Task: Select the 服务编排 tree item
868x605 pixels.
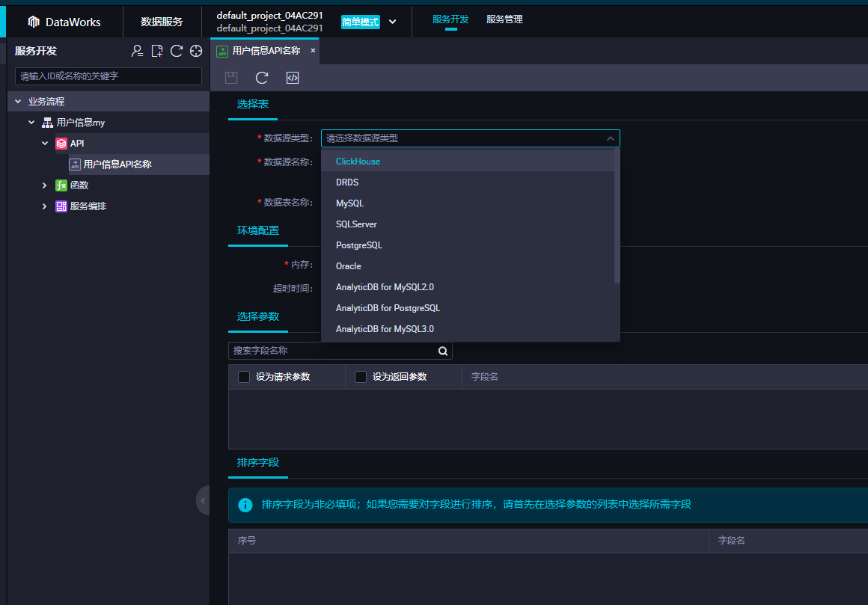Action: click(x=88, y=206)
